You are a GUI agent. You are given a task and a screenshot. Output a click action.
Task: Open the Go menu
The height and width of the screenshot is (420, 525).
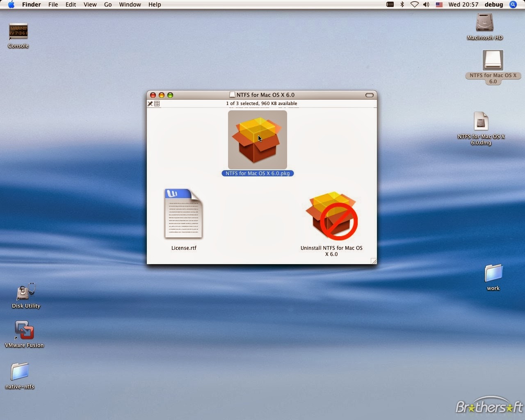pyautogui.click(x=108, y=5)
